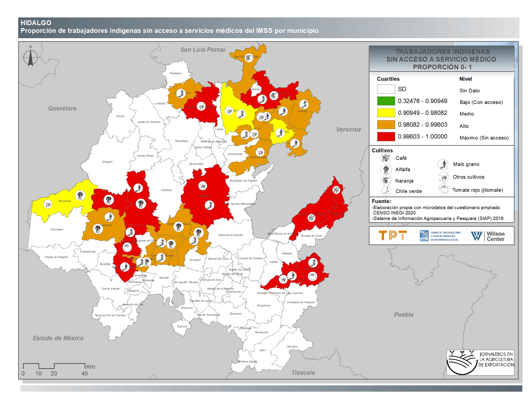This screenshot has height=411, width=532.
Task: Click the Jornaleros en la Agricultura logo
Action: click(480, 362)
